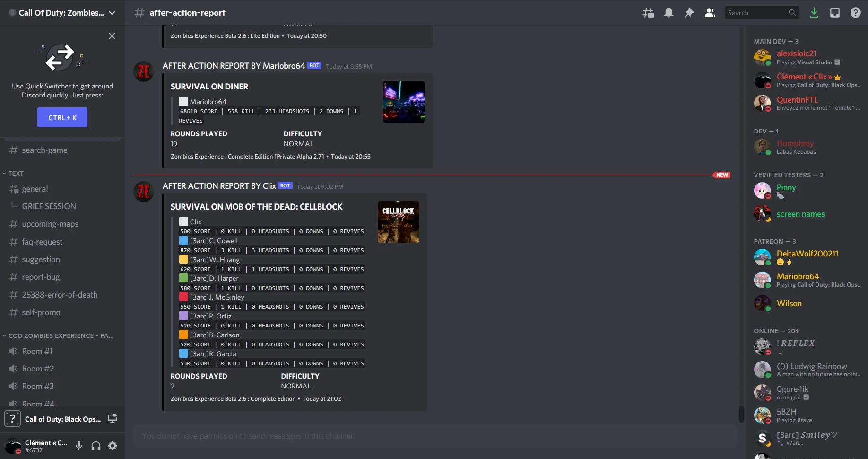Collapse the COD ZOMBIES EXPERIENCE category
The width and height of the screenshot is (868, 459).
pos(58,335)
